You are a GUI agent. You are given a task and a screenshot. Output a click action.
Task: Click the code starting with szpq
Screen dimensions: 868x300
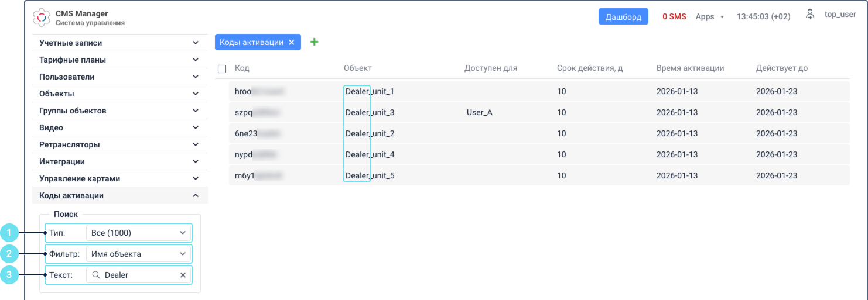pos(258,112)
